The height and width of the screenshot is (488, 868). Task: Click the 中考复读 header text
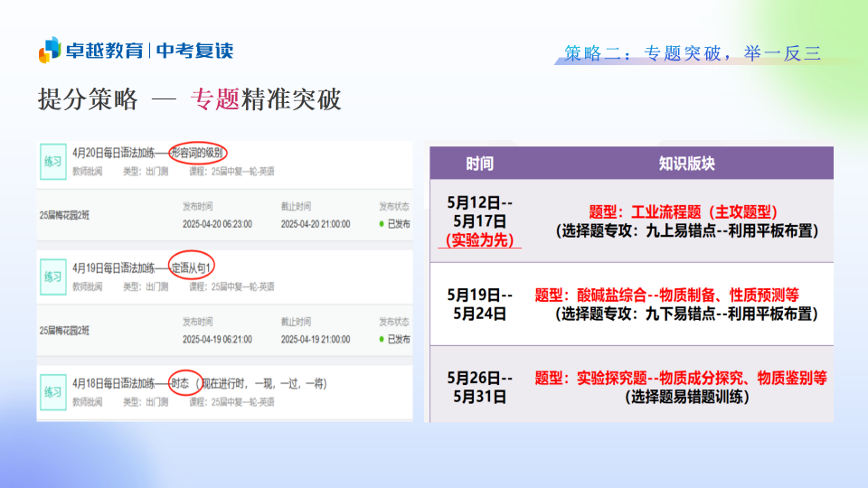(x=195, y=51)
